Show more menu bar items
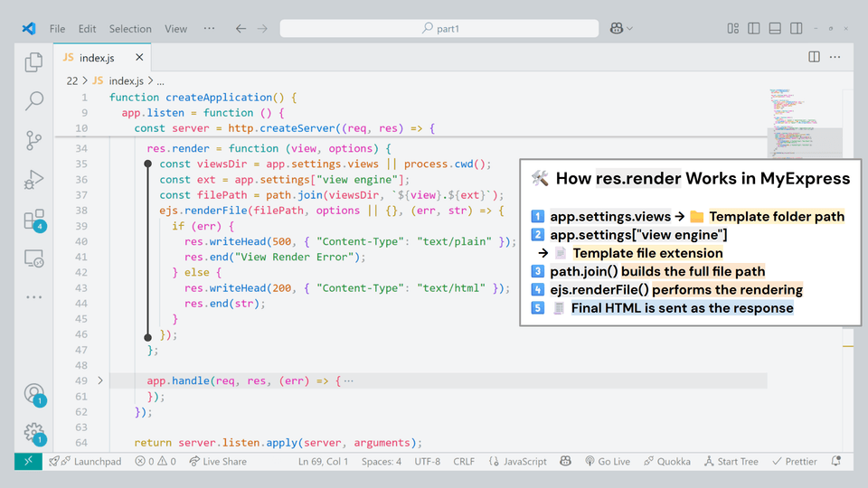This screenshot has height=488, width=868. (x=209, y=28)
